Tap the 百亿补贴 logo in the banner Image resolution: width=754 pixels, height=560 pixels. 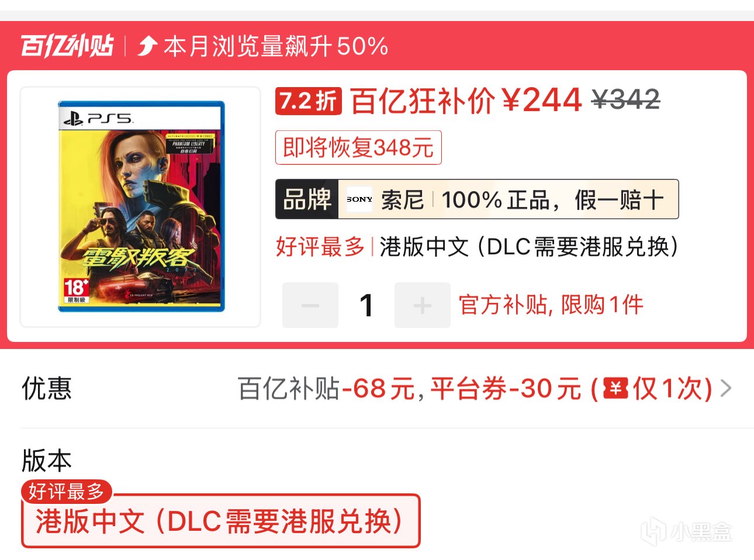coord(67,46)
